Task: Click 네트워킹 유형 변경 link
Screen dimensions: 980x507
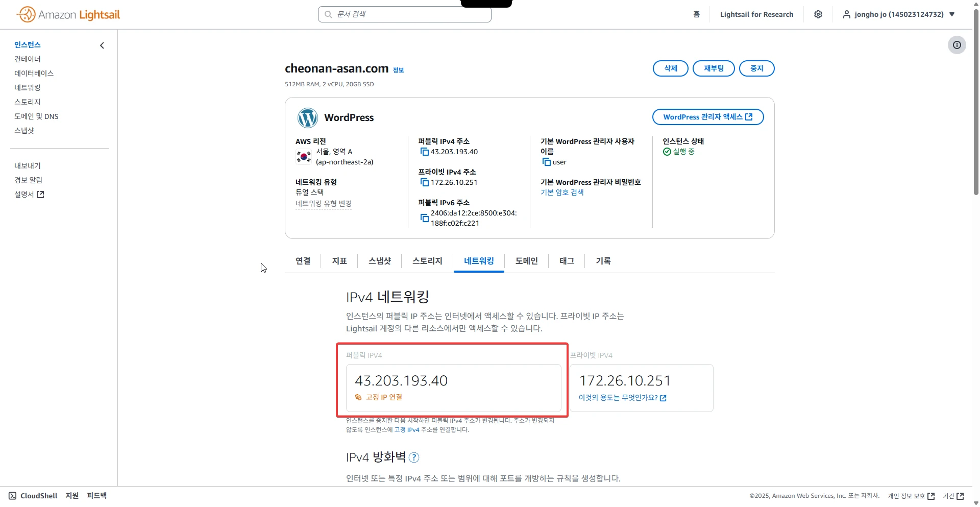Action: (324, 204)
